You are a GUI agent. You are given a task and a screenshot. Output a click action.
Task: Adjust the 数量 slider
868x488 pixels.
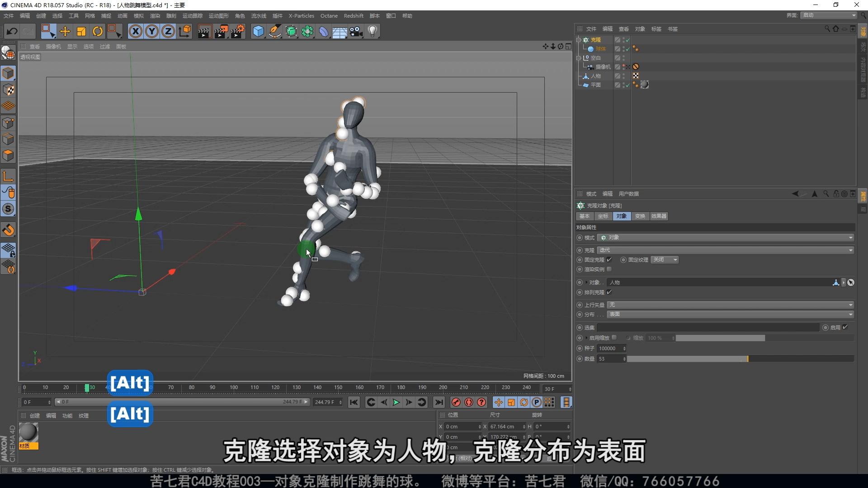tap(740, 359)
